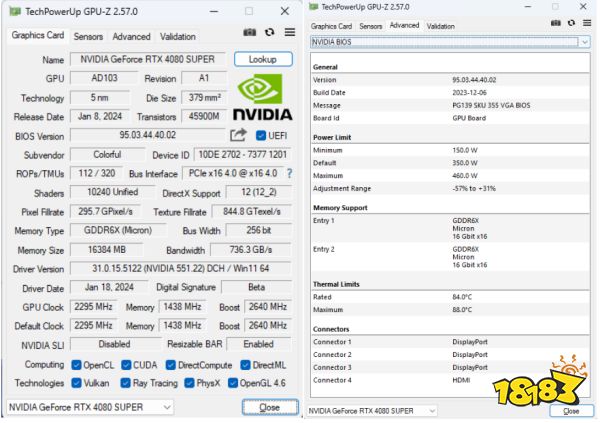This screenshot has height=423, width=600.
Task: Switch to Validation tab in left window
Action: point(178,37)
